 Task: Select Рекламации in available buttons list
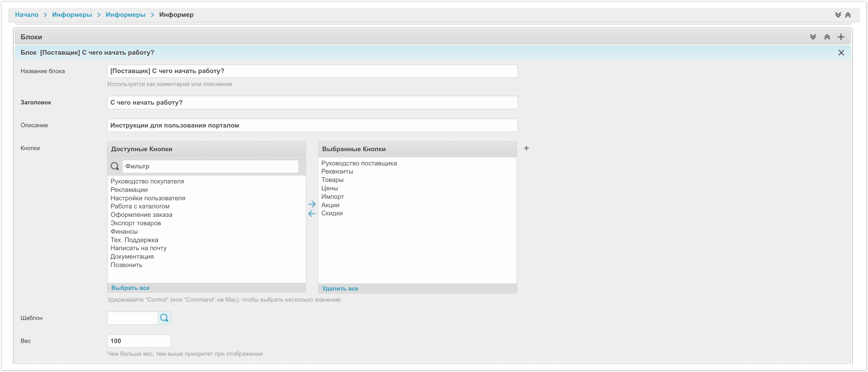pyautogui.click(x=129, y=190)
